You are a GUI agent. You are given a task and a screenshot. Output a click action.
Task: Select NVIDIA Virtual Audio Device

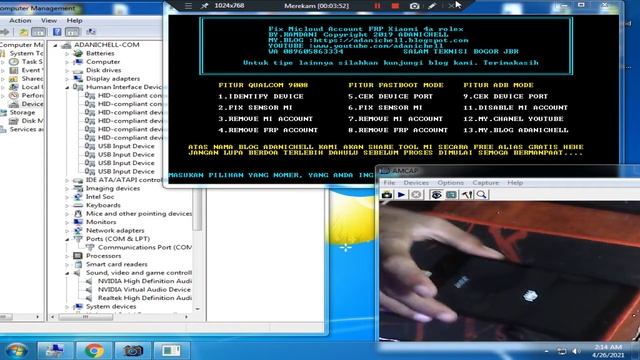tap(144, 289)
